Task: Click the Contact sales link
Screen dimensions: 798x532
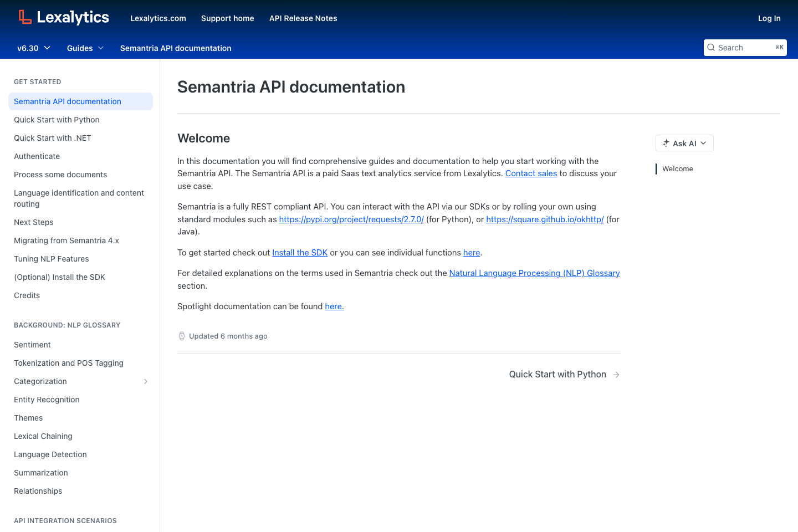Action: point(531,173)
